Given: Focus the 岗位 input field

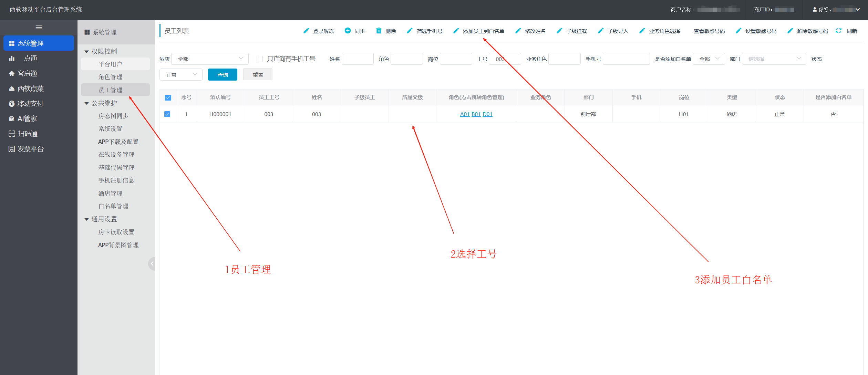Looking at the screenshot, I should click(x=456, y=59).
